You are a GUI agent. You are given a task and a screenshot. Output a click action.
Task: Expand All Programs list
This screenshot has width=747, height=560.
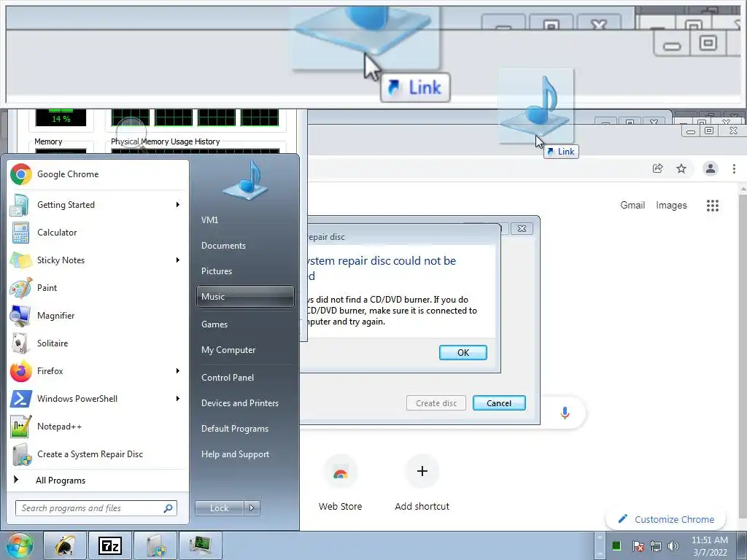click(98, 481)
